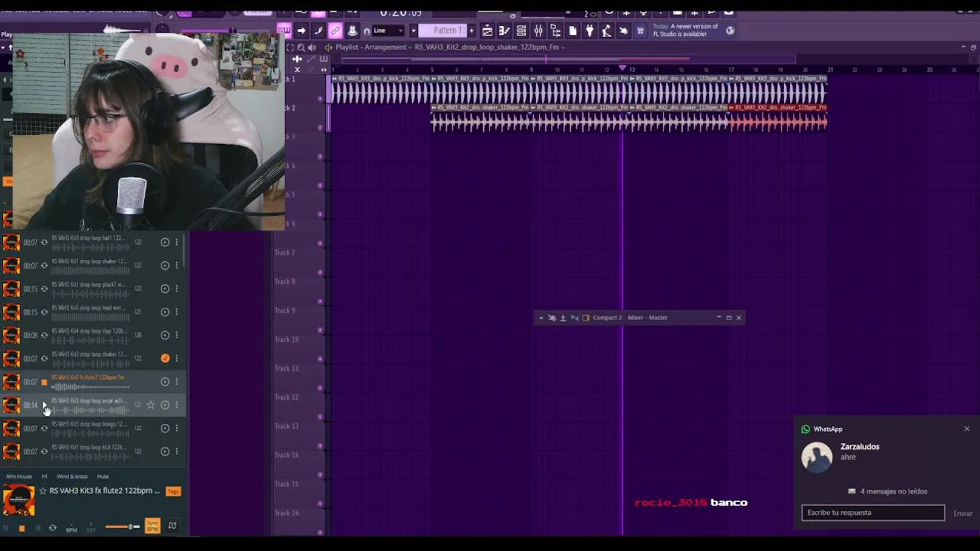Image resolution: width=980 pixels, height=551 pixels.
Task: Stop playback in sample player bar
Action: [21, 528]
